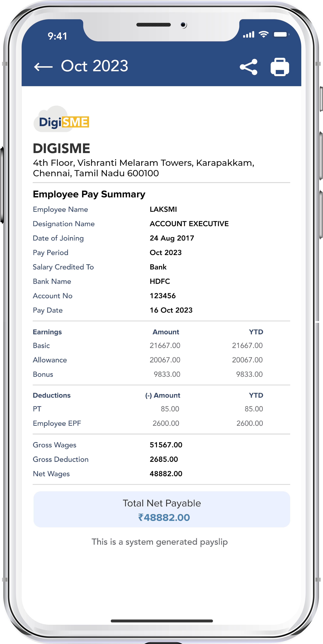This screenshot has height=644, width=323.
Task: Tap the Gross Deduction value 2685.00
Action: pyautogui.click(x=164, y=459)
